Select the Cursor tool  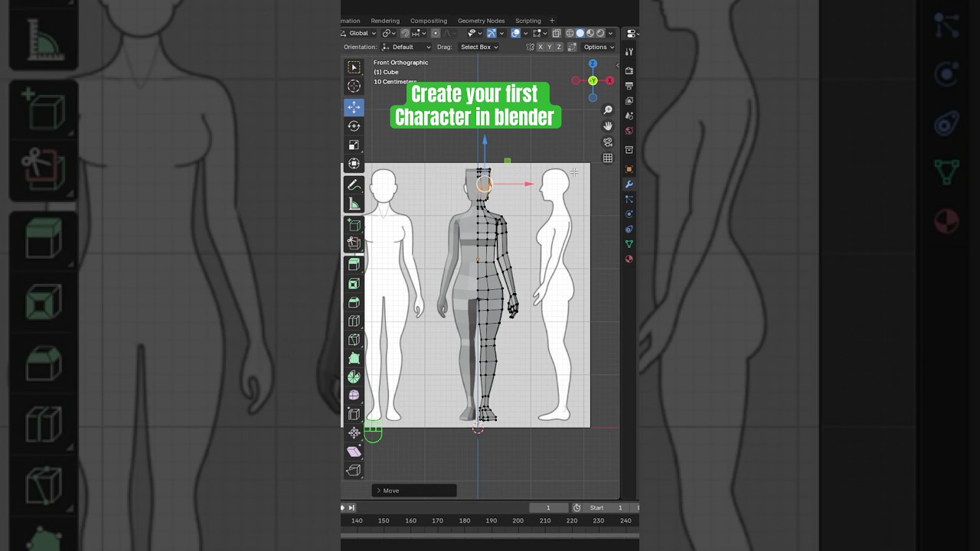tap(354, 86)
